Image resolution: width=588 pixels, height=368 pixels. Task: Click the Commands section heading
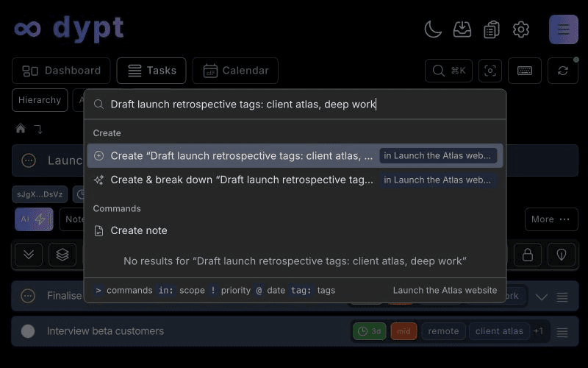(x=117, y=209)
